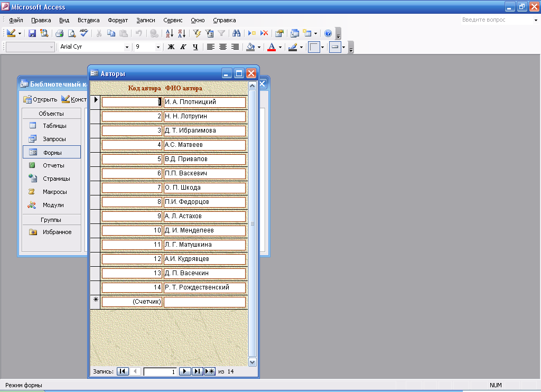Image resolution: width=541 pixels, height=392 pixels.
Task: Toggle bold formatting (Ж)
Action: [171, 47]
